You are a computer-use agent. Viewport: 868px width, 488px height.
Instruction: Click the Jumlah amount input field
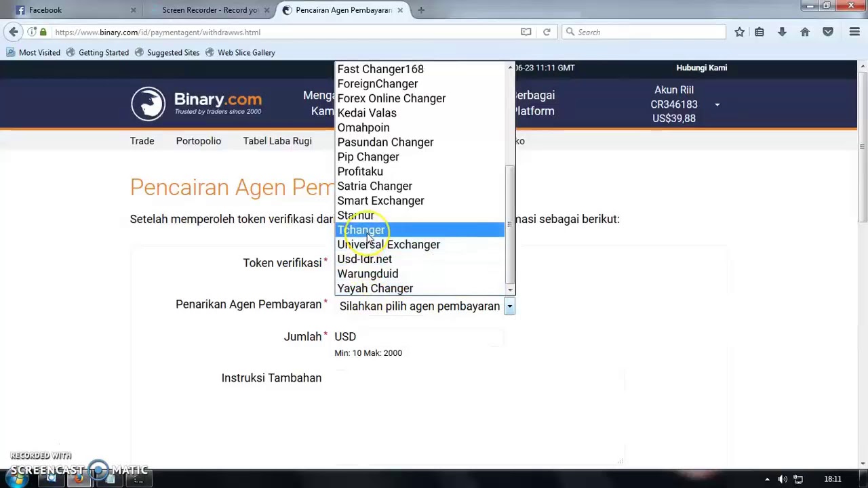(431, 337)
